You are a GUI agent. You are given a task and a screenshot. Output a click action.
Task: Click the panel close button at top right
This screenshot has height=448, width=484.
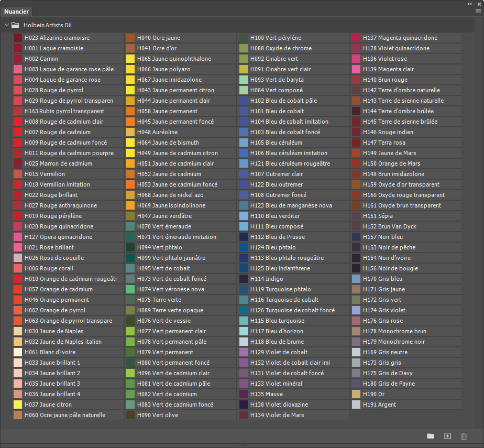[477, 3]
